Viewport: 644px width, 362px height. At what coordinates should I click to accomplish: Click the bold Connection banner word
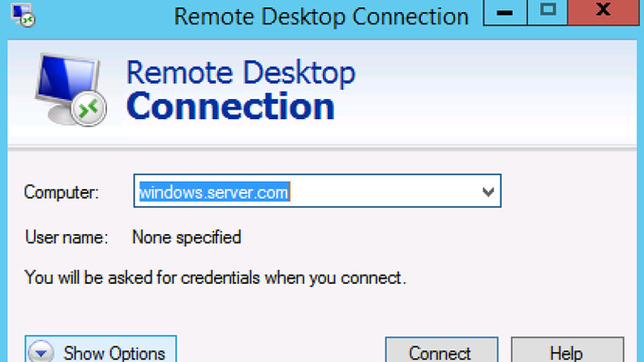point(230,106)
